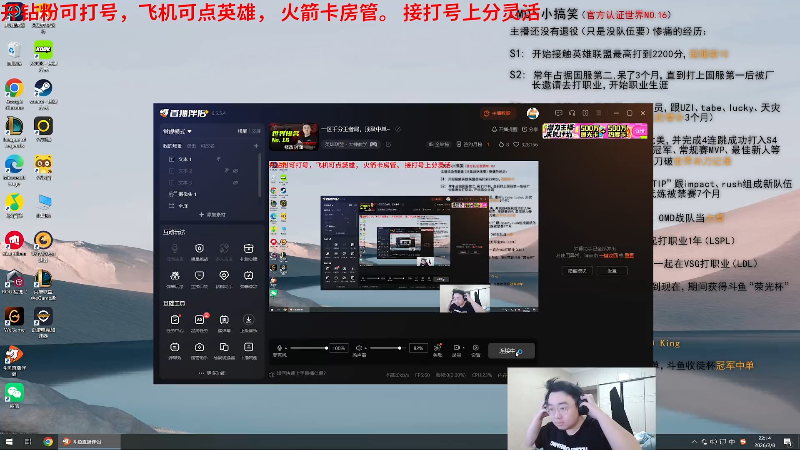Open the Windows Start button

[9, 442]
